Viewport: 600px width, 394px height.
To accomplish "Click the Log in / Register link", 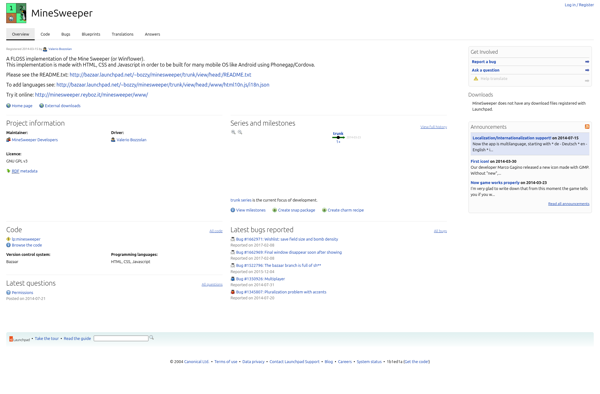I will click(x=579, y=5).
